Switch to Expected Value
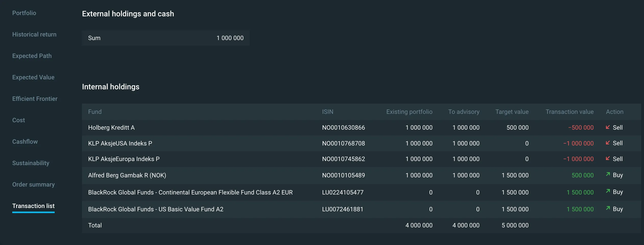 pos(33,77)
